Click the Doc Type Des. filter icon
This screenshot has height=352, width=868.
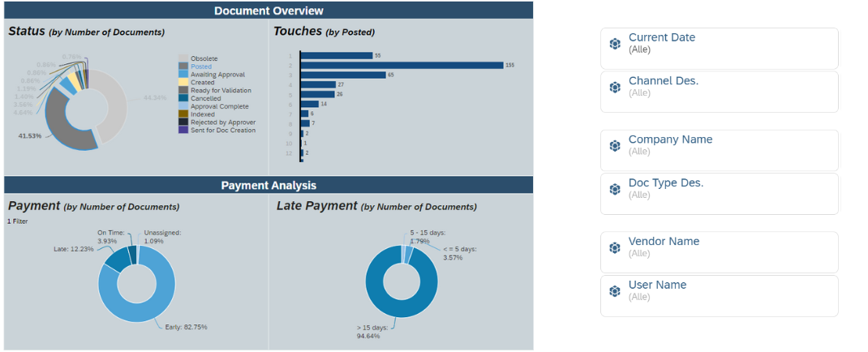point(615,189)
